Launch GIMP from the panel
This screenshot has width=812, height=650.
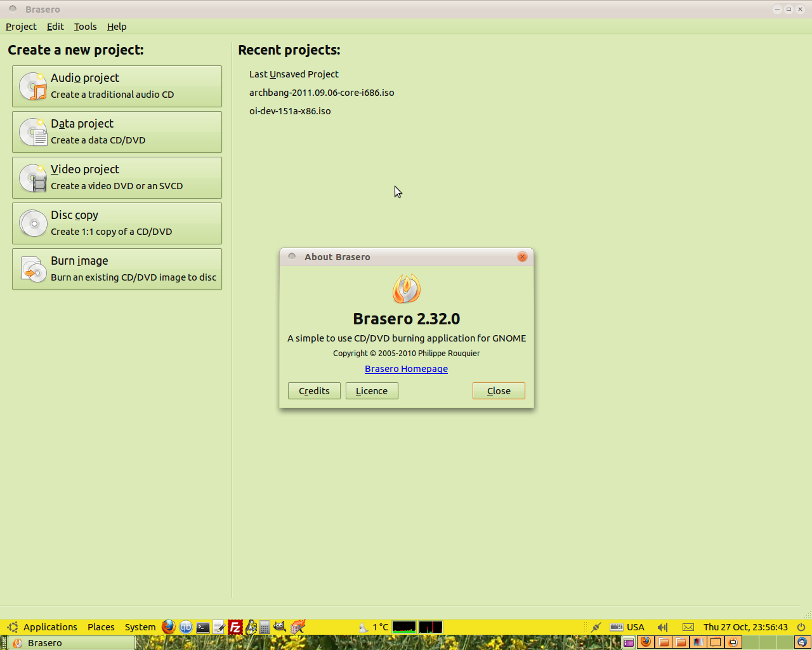pyautogui.click(x=280, y=627)
